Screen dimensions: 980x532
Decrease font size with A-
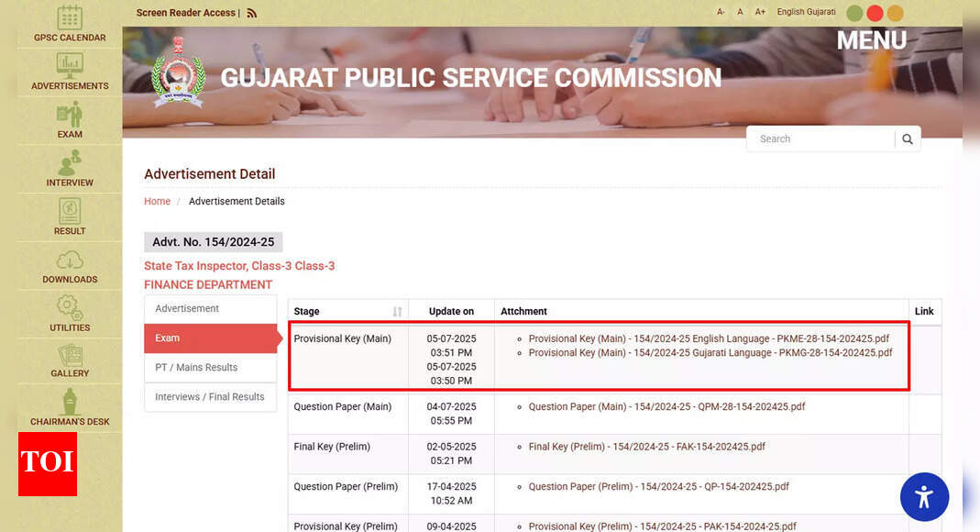721,12
